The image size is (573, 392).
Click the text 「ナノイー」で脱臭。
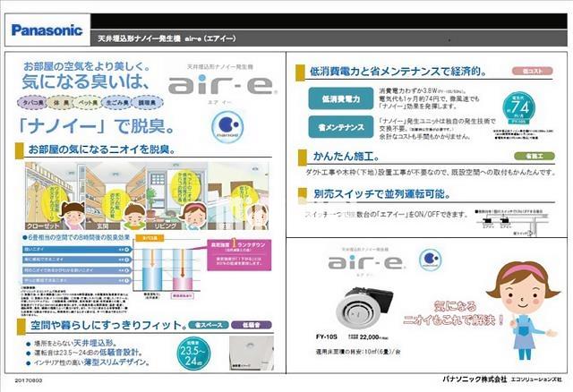96,127
